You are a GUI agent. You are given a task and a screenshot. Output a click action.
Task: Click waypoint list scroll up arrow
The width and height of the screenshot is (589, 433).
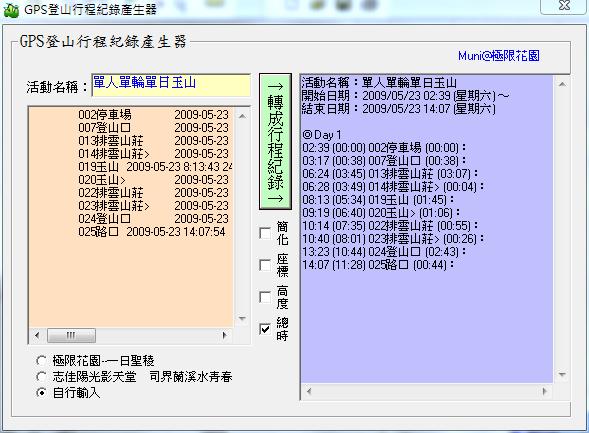[x=242, y=116]
